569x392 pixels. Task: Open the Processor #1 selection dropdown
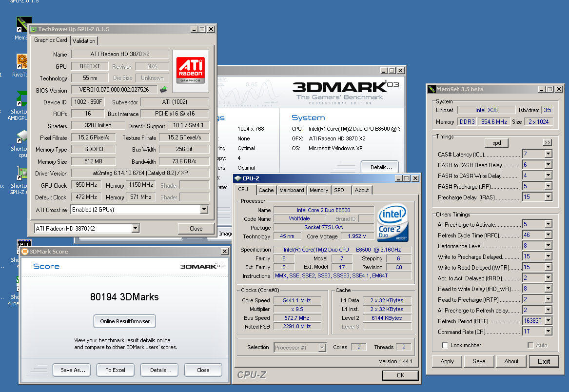(x=322, y=347)
